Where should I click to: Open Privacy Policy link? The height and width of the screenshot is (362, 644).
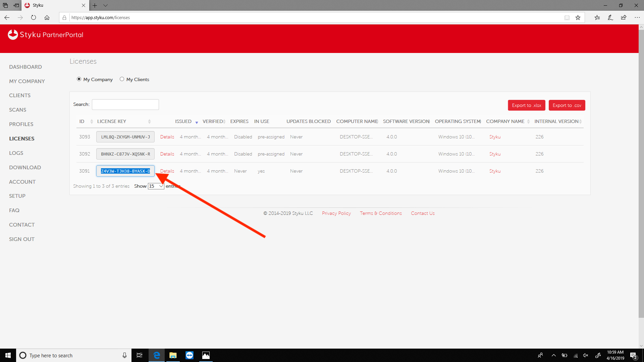click(x=336, y=213)
